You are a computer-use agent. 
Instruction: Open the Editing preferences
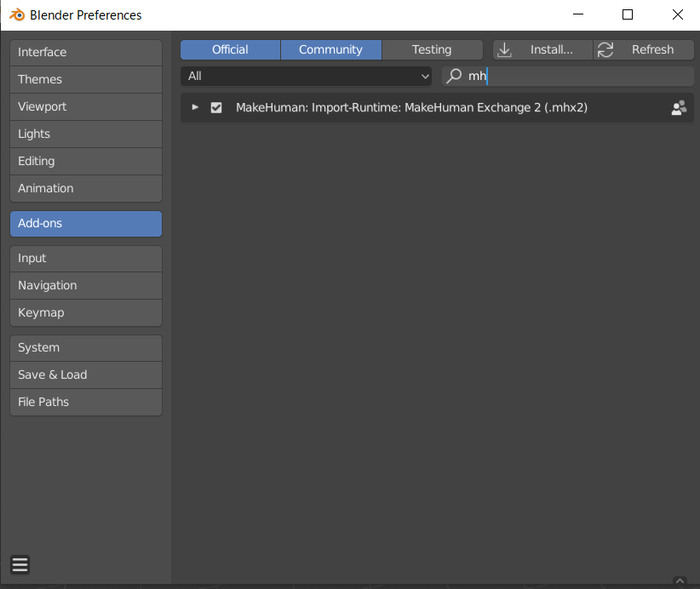tap(86, 161)
